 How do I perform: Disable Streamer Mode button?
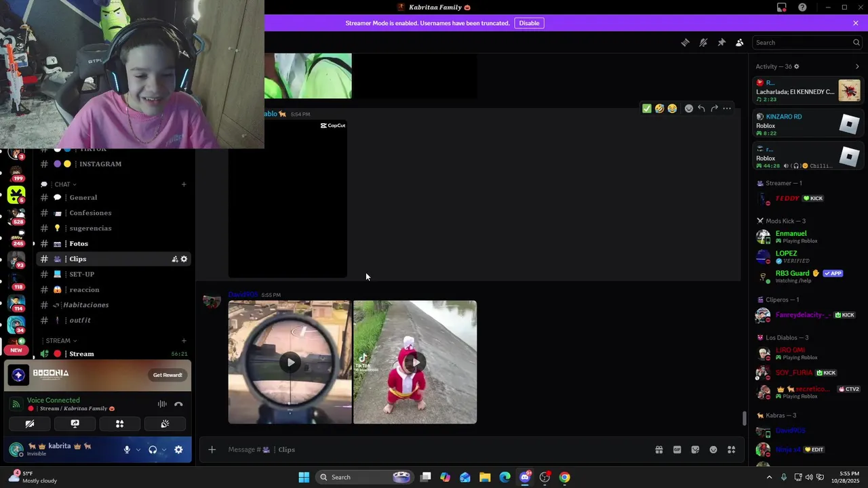coord(529,23)
